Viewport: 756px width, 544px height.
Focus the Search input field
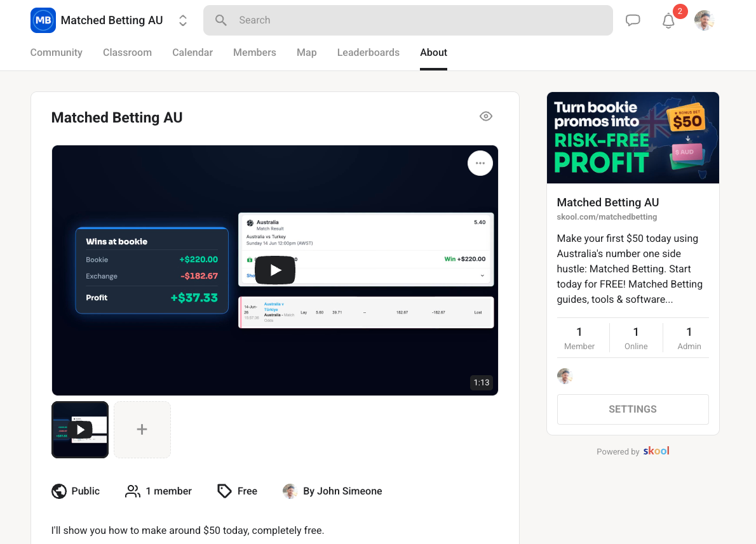tap(408, 20)
